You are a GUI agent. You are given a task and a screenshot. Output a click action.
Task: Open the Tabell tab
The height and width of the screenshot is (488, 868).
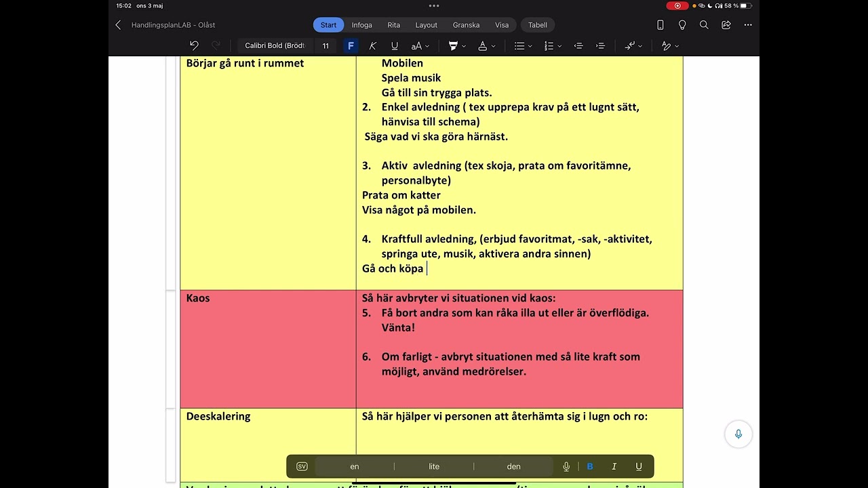tap(538, 25)
